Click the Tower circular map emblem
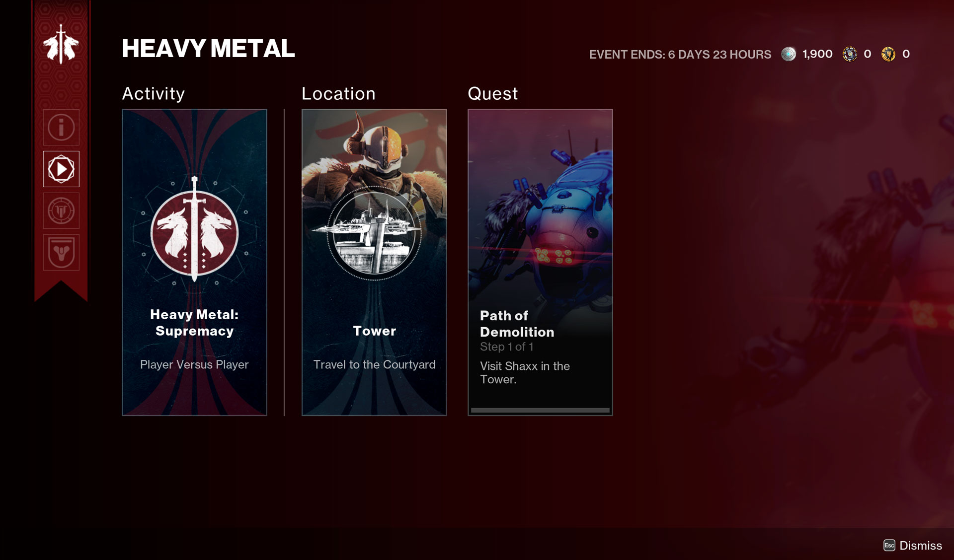The height and width of the screenshot is (560, 954). click(374, 233)
